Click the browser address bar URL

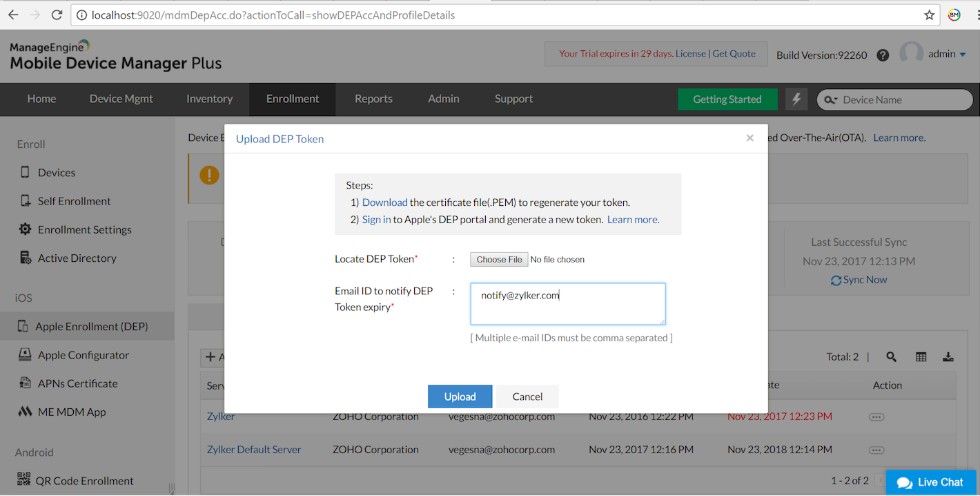point(273,15)
